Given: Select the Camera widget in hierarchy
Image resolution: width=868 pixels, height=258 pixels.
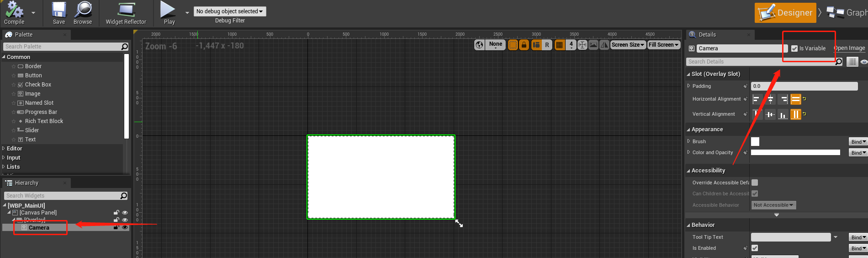Looking at the screenshot, I should click(x=39, y=228).
